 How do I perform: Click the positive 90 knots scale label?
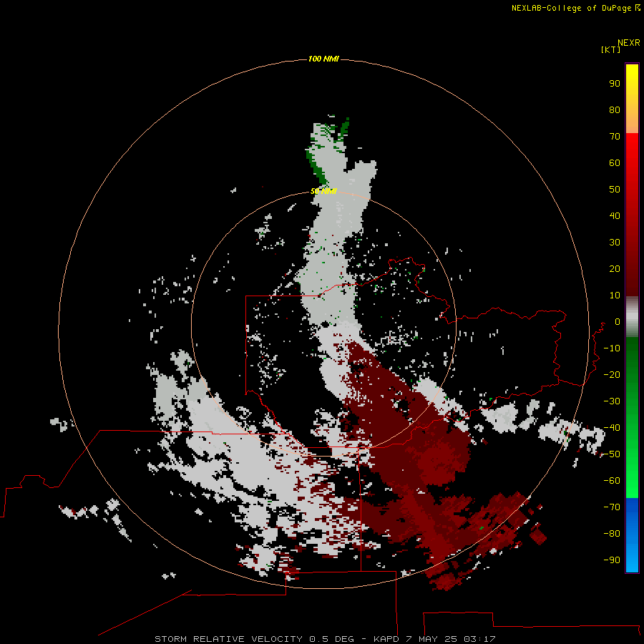point(615,84)
